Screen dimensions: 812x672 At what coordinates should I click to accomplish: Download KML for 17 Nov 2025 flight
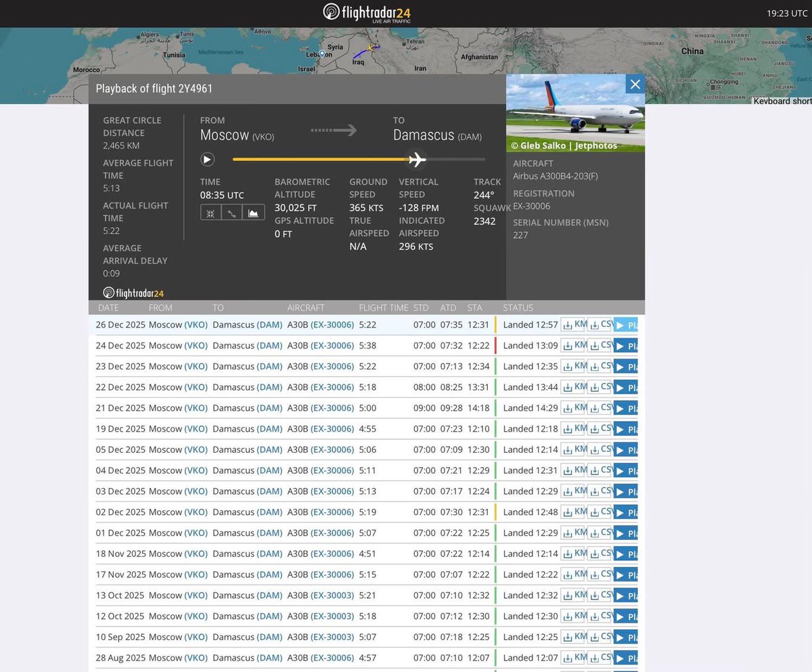coord(574,575)
